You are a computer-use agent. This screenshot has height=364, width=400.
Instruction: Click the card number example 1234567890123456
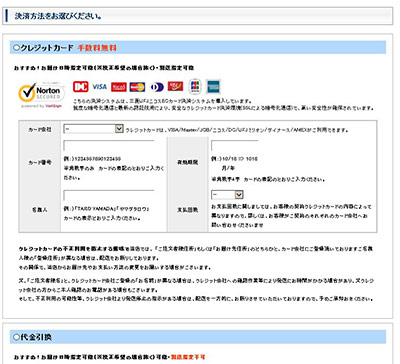[x=98, y=159]
